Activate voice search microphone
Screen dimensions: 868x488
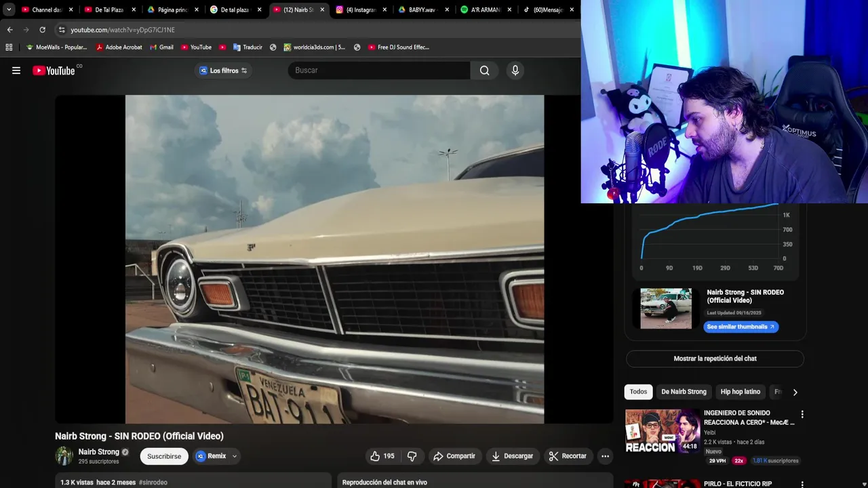coord(515,70)
